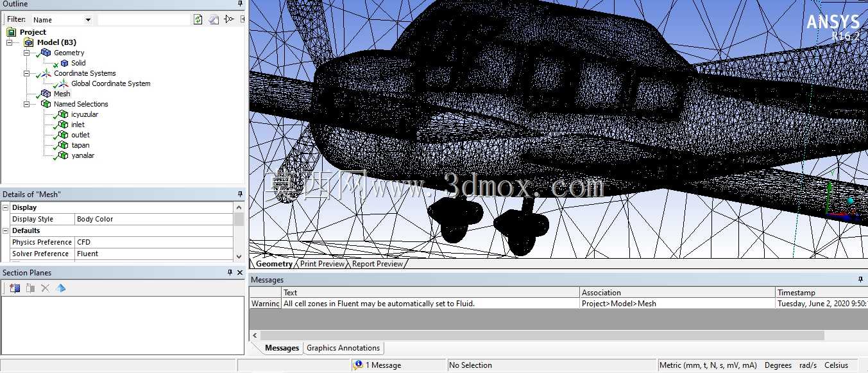Click the outline filter text field

click(144, 20)
